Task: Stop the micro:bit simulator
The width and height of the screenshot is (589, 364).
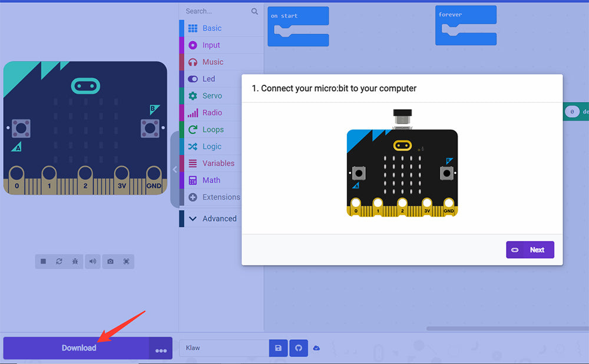Action: click(x=43, y=262)
